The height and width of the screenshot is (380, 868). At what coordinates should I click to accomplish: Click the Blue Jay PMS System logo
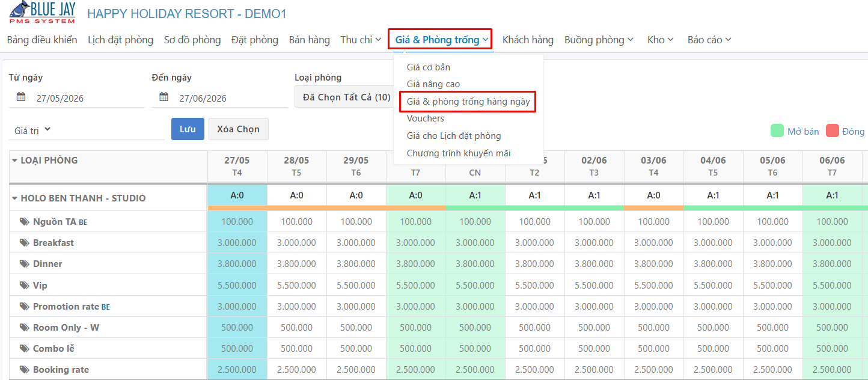42,12
